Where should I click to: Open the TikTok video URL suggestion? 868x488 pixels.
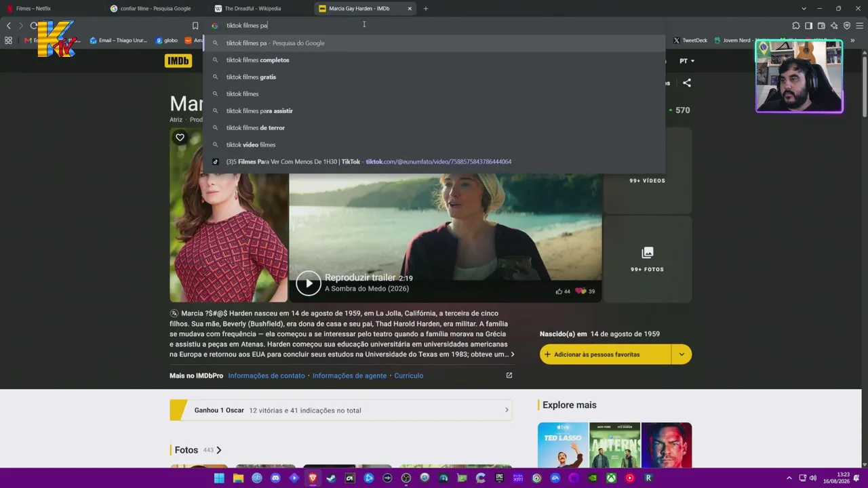click(434, 162)
